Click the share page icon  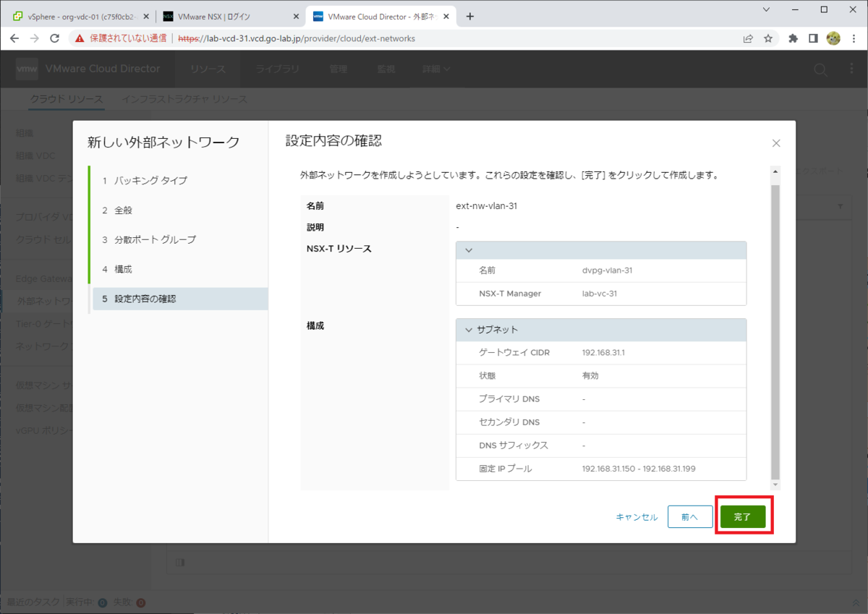[x=748, y=38]
